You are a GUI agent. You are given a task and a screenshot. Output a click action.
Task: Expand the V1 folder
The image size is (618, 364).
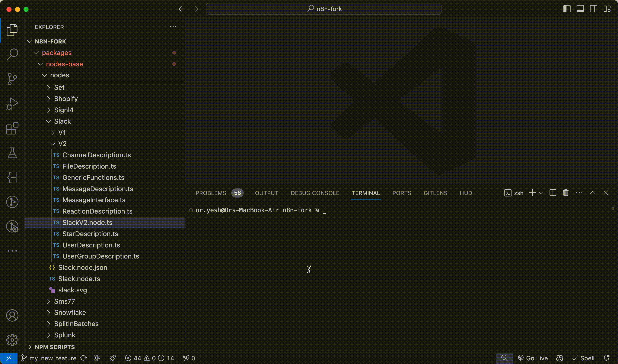(62, 133)
